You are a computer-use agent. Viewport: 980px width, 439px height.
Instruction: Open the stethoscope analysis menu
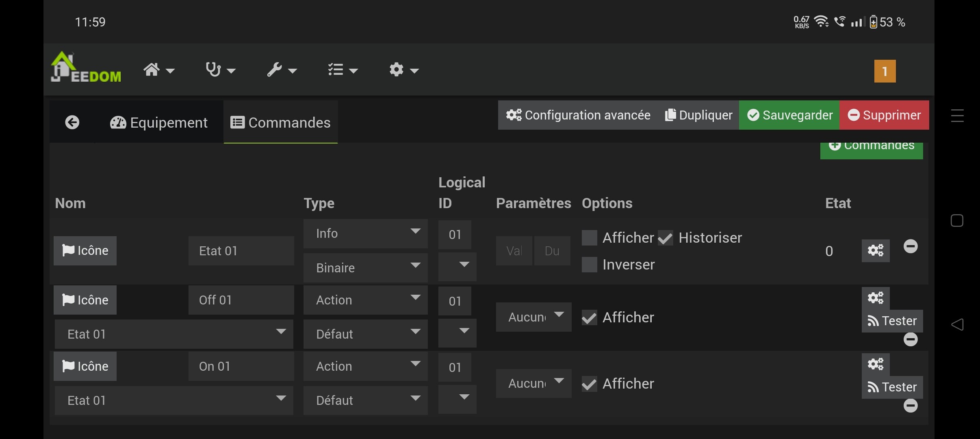coord(219,70)
